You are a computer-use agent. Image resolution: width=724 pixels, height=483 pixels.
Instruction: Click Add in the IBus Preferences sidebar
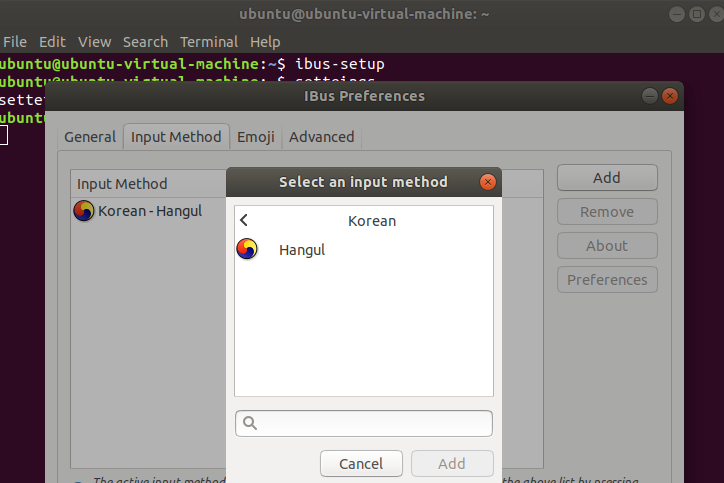607,178
